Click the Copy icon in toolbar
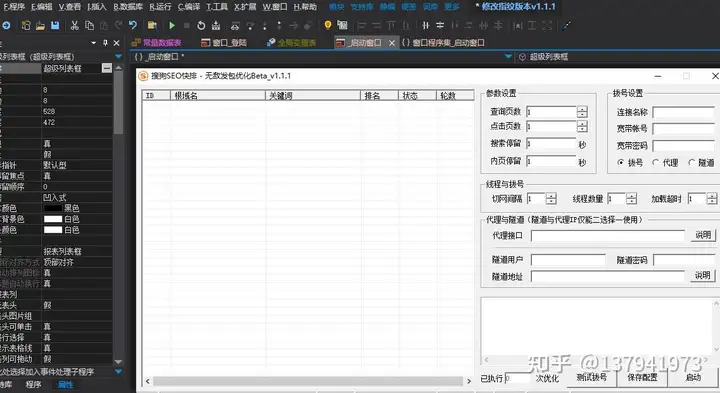The height and width of the screenshot is (393, 720). pos(90,26)
